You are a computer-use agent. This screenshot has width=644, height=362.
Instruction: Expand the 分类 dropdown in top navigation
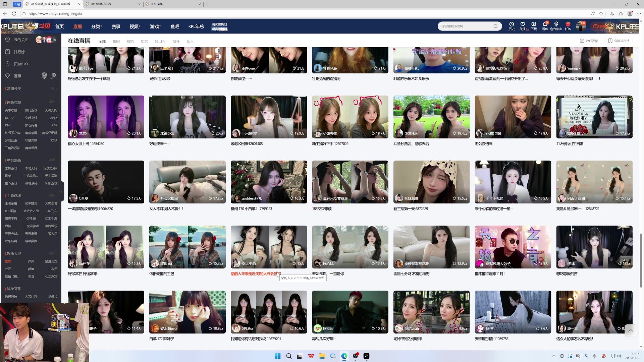coord(96,26)
